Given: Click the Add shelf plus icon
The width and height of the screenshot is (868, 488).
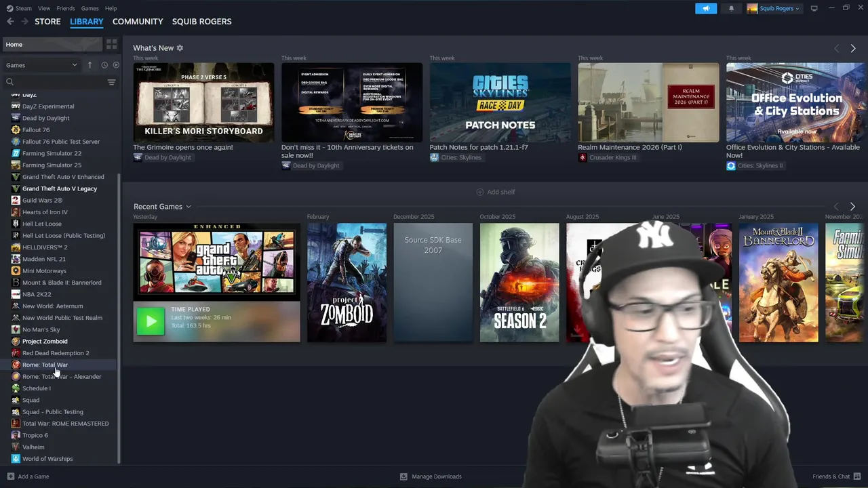Looking at the screenshot, I should [x=480, y=192].
